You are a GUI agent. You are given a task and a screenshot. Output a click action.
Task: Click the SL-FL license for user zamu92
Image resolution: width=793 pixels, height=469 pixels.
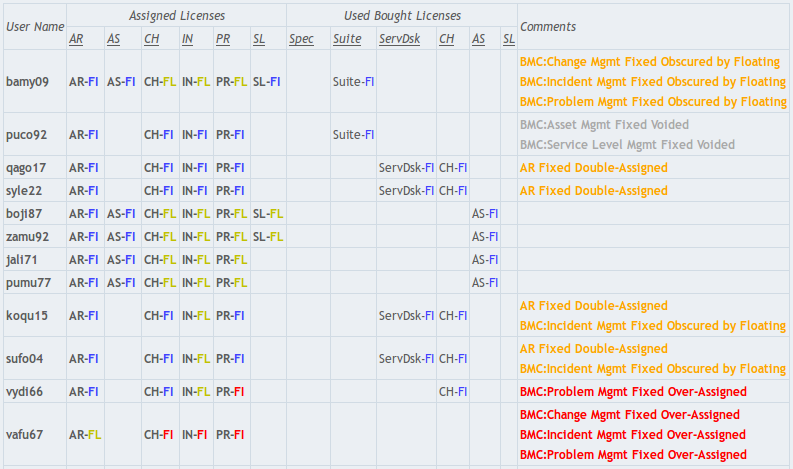[268, 237]
